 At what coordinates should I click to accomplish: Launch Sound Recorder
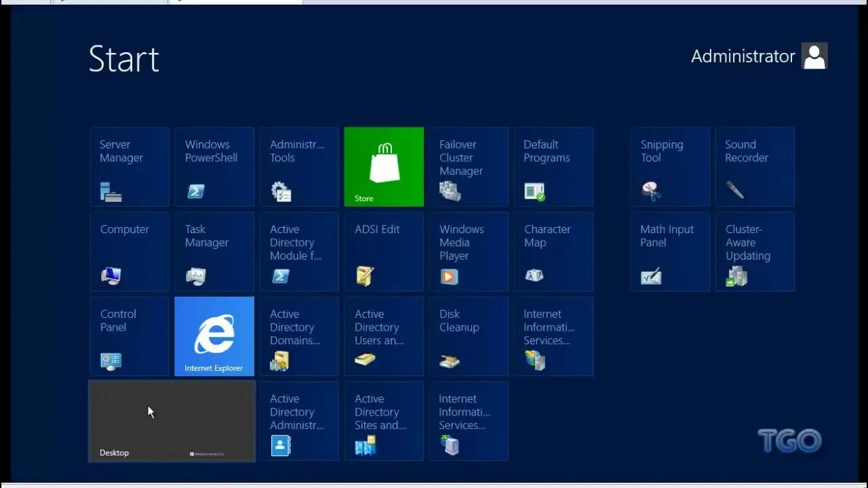click(754, 166)
